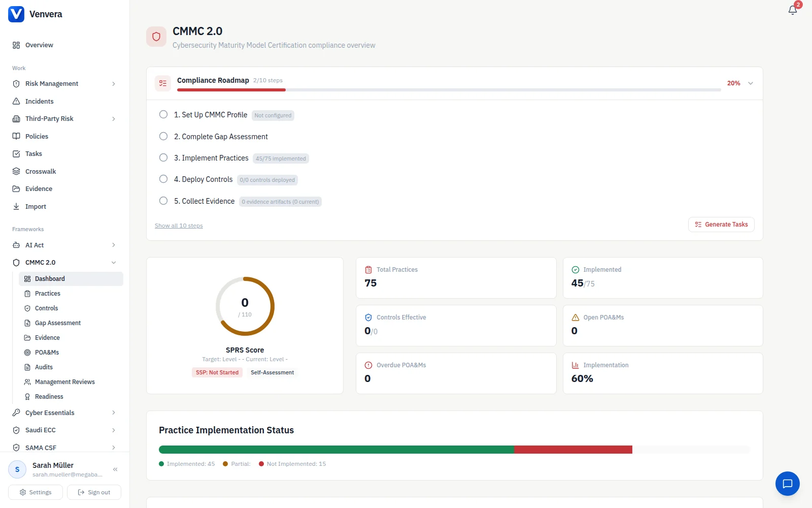Click the Controls Effective shield icon
Viewport: 812px width, 508px height.
click(x=368, y=317)
